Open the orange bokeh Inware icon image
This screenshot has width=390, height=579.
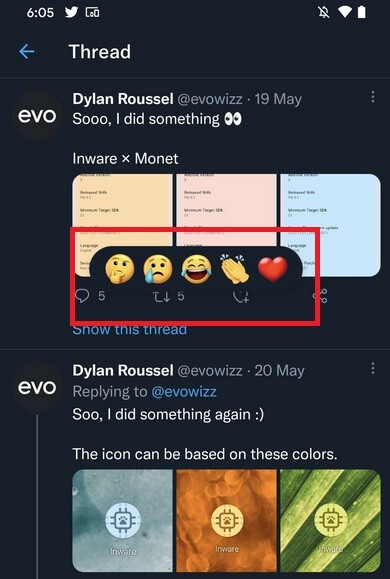226,521
